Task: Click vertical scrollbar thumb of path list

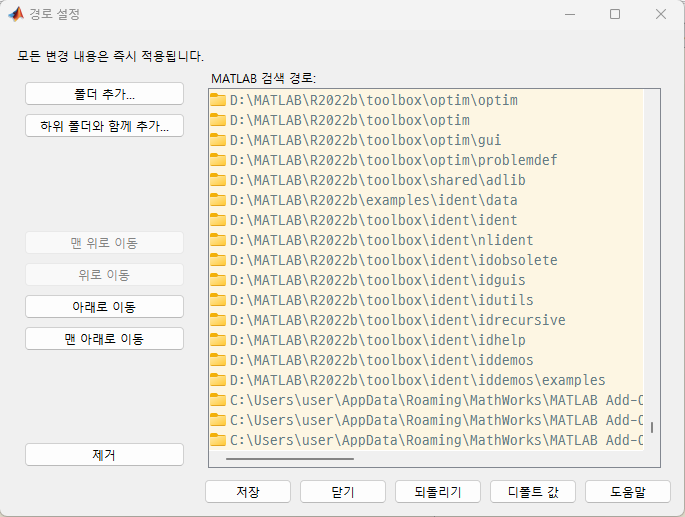Action: [652, 427]
